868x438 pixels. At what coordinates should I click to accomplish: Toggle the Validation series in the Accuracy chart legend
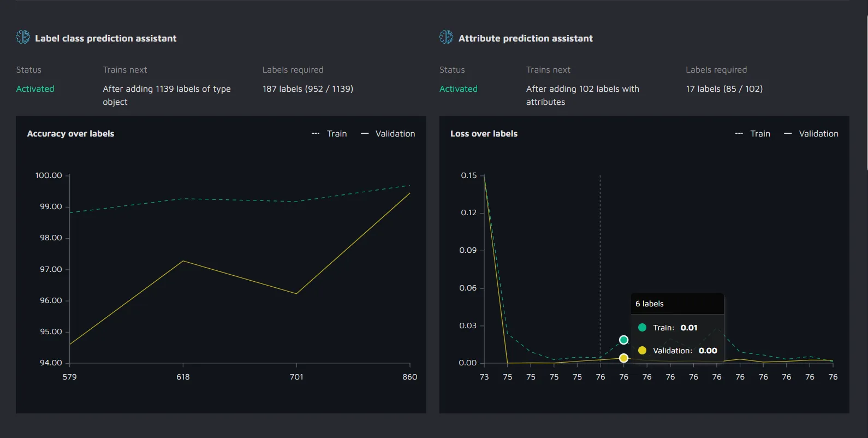point(388,134)
